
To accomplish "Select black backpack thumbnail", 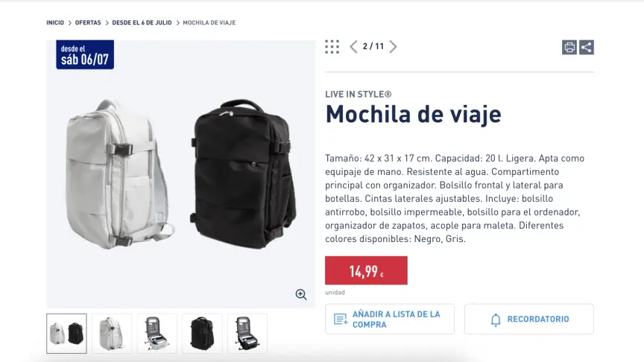I will (x=202, y=334).
